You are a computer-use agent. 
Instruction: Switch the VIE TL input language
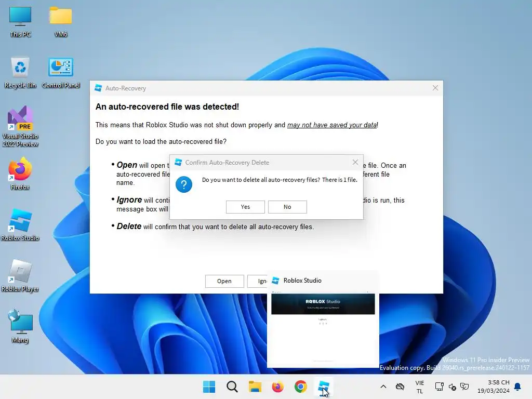420,387
